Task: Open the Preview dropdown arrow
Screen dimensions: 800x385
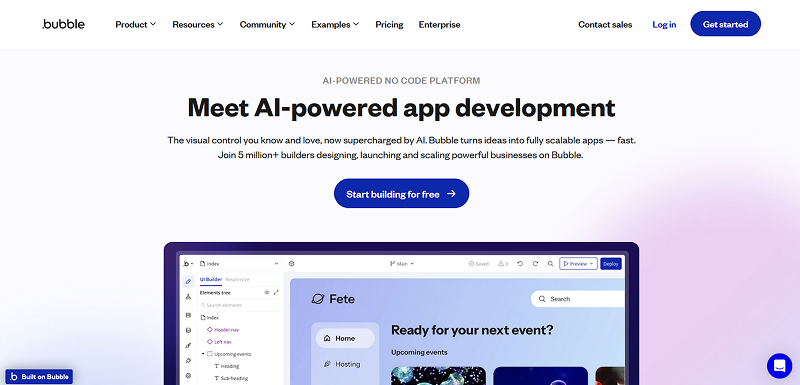Action: click(x=591, y=264)
